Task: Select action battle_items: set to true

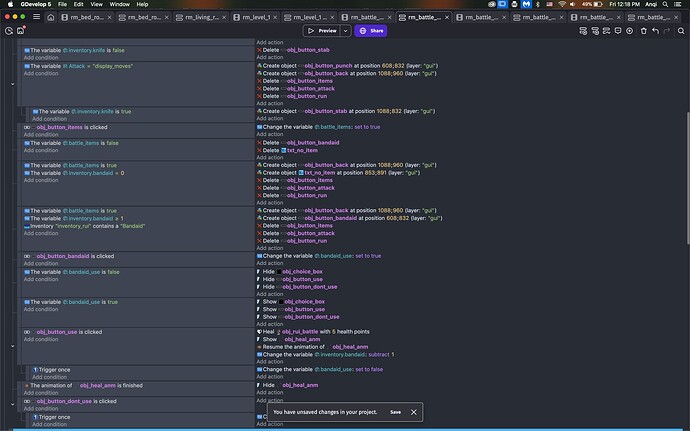Action: click(318, 127)
